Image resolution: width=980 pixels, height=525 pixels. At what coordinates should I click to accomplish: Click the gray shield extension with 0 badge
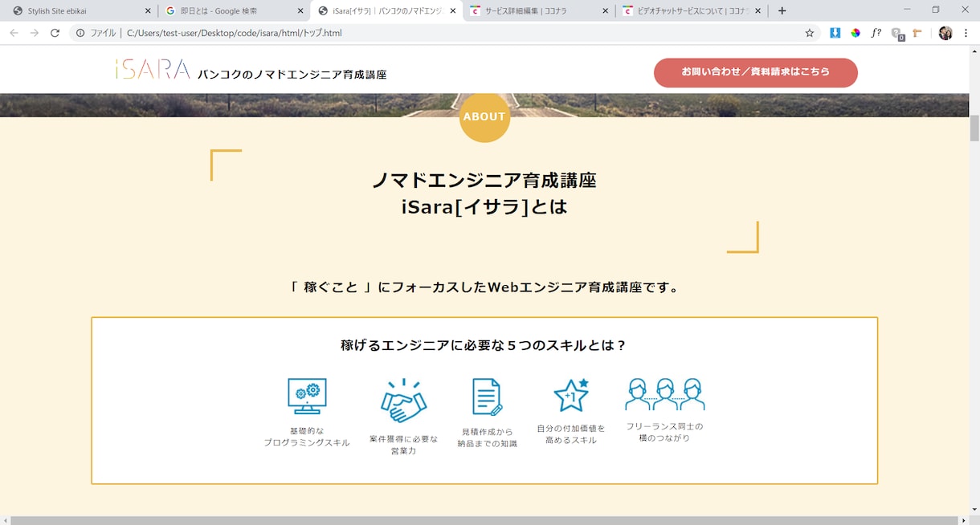pos(897,34)
